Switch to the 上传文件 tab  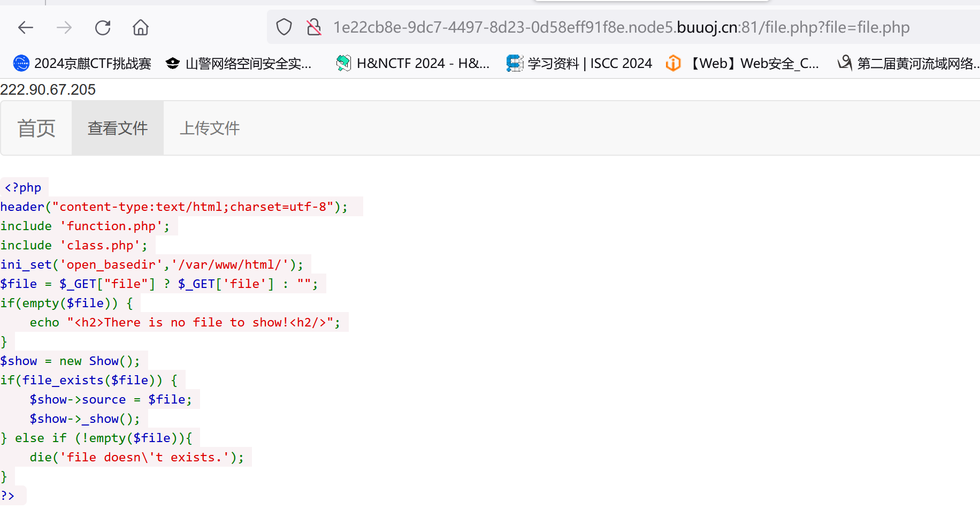coord(210,128)
